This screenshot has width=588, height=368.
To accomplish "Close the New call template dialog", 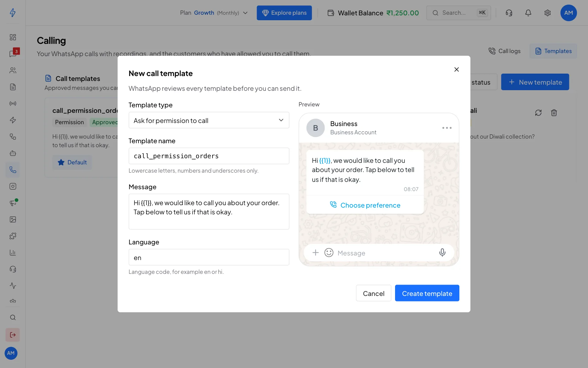I will pyautogui.click(x=456, y=70).
